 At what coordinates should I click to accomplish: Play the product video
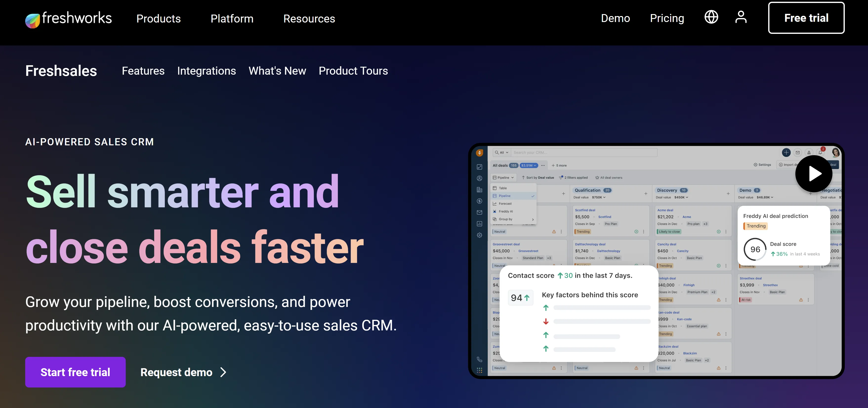[x=813, y=174]
